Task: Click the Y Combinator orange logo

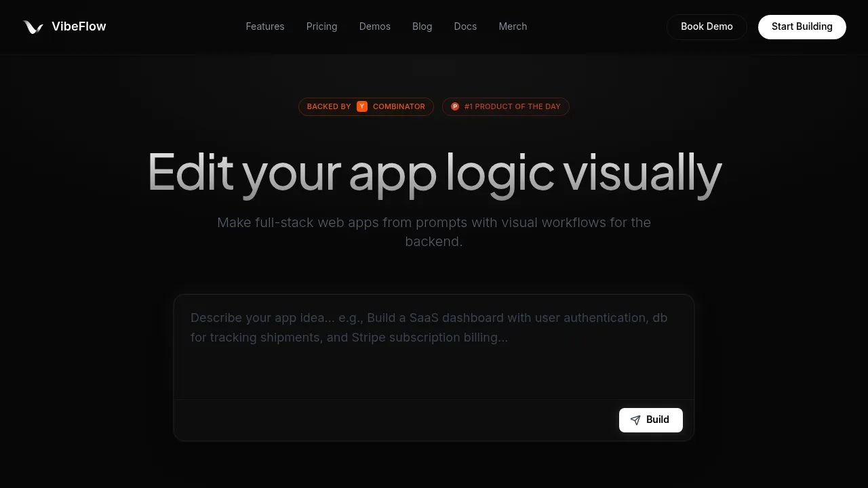Action: pos(362,106)
